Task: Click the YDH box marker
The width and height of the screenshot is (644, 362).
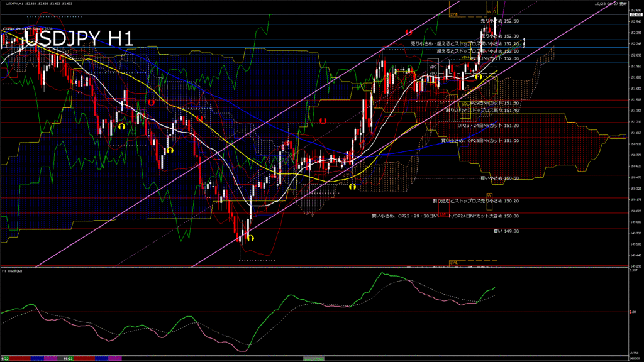Action: [465, 57]
